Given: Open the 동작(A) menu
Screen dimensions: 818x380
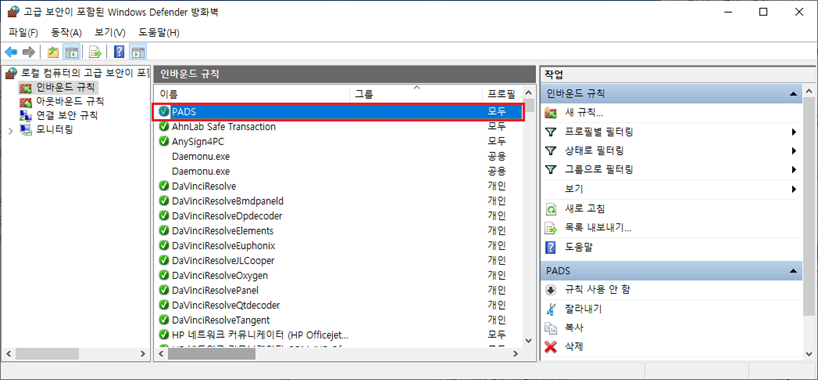Looking at the screenshot, I should click(66, 32).
